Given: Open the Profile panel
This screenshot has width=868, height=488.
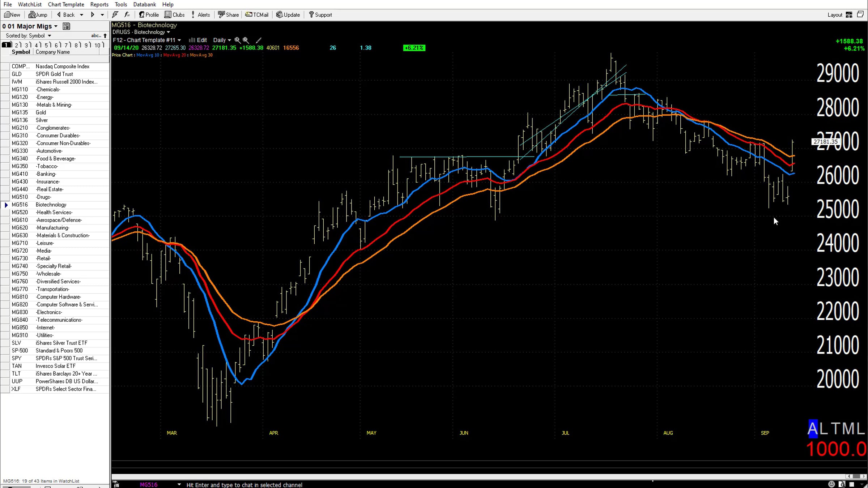Looking at the screenshot, I should pos(149,15).
